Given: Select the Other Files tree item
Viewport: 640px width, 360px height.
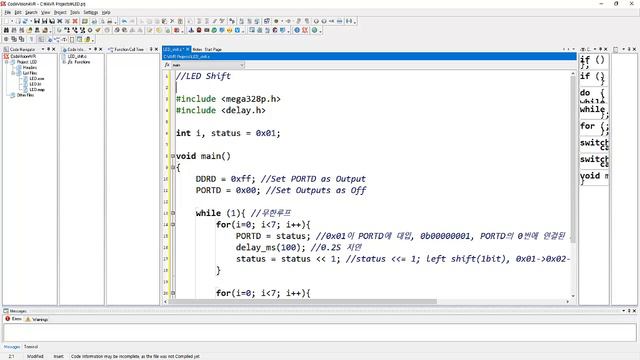Looking at the screenshot, I should coord(25,95).
